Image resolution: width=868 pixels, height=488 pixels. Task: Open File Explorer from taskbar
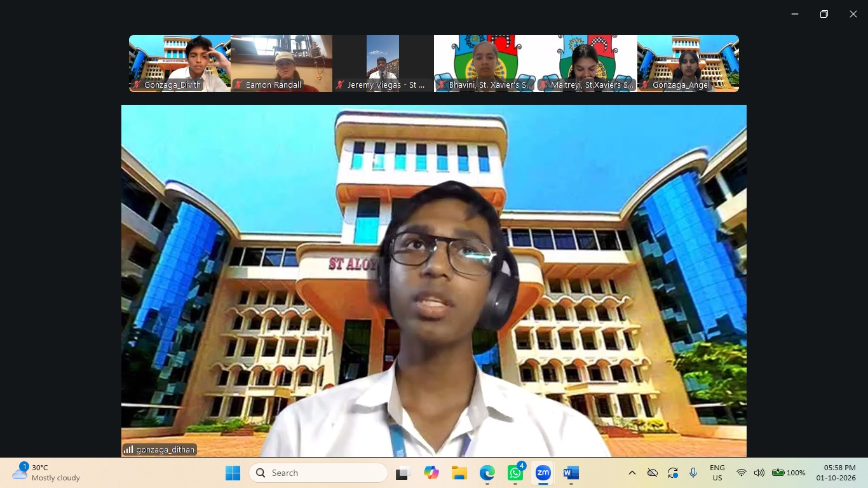click(459, 473)
